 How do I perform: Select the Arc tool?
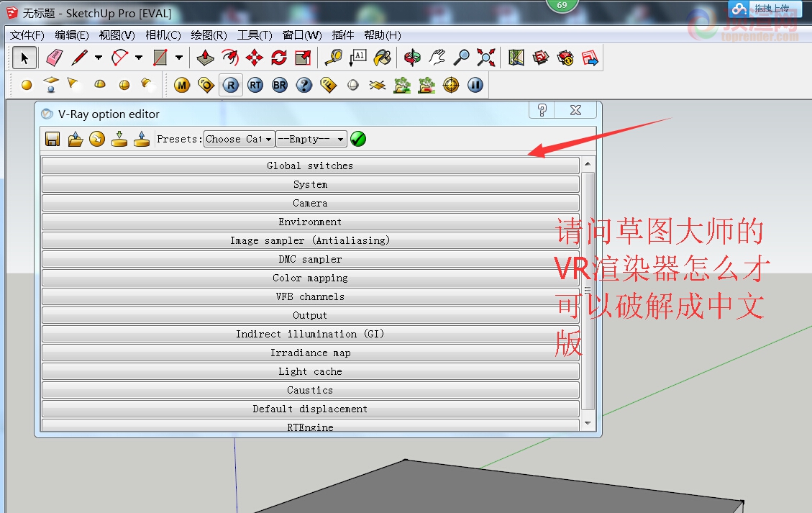(x=119, y=58)
